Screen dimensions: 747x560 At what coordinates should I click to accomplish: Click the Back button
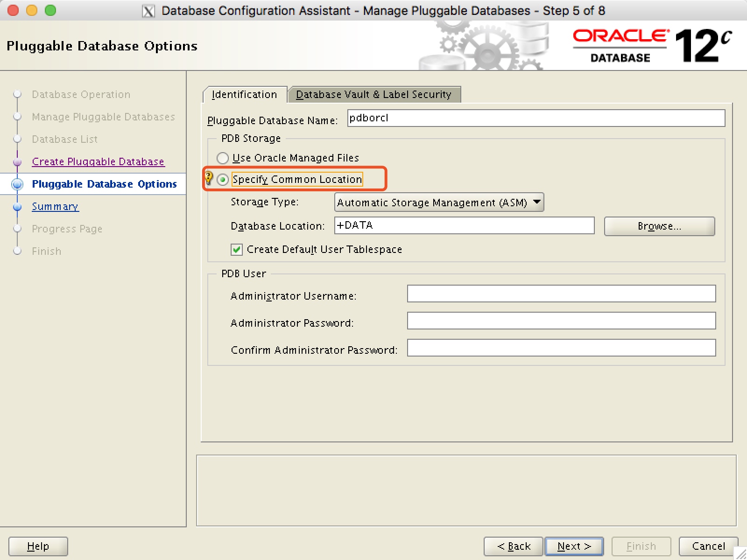pyautogui.click(x=513, y=546)
